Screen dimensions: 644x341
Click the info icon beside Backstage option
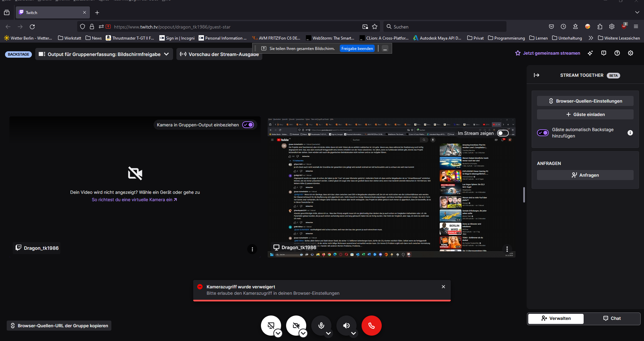[630, 133]
